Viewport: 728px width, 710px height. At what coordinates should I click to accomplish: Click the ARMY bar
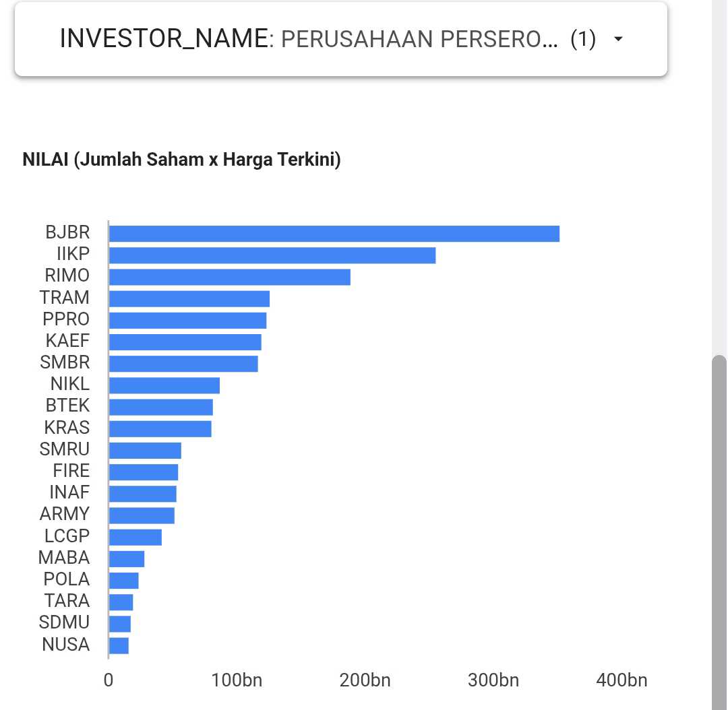142,515
